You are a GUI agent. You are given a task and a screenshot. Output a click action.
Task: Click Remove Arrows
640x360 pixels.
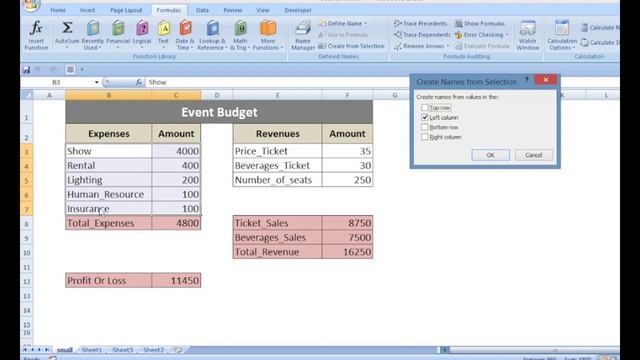(x=420, y=46)
